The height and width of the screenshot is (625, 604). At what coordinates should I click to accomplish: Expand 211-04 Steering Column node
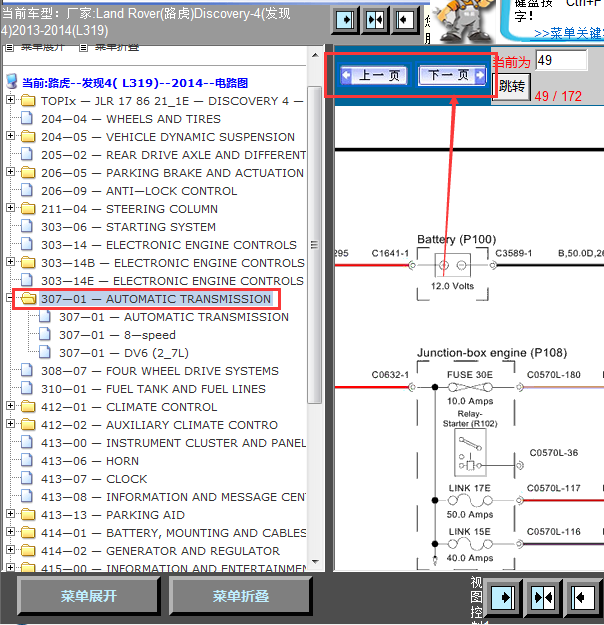click(11, 208)
